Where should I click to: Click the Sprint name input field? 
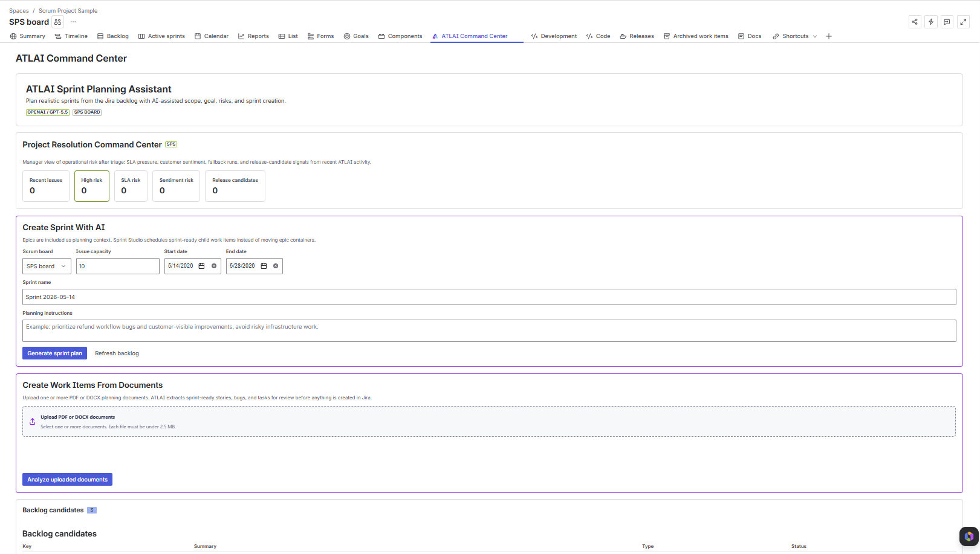point(489,297)
